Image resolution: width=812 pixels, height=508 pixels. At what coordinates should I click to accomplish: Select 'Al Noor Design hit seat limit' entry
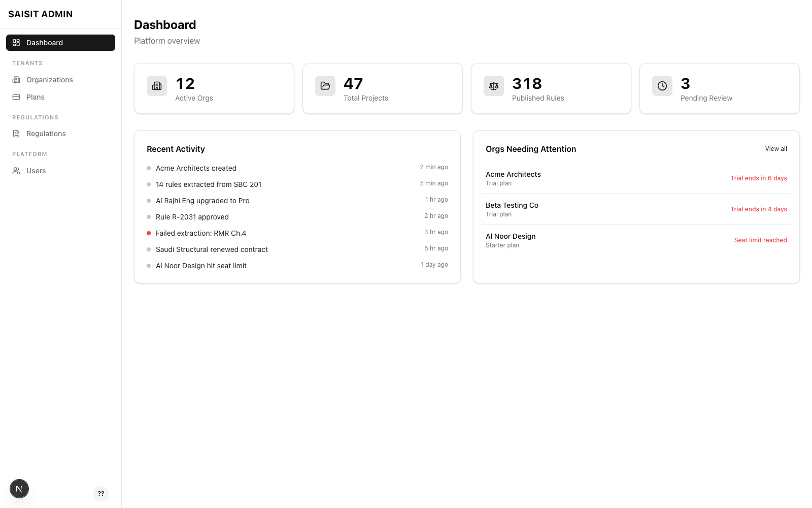click(297, 266)
